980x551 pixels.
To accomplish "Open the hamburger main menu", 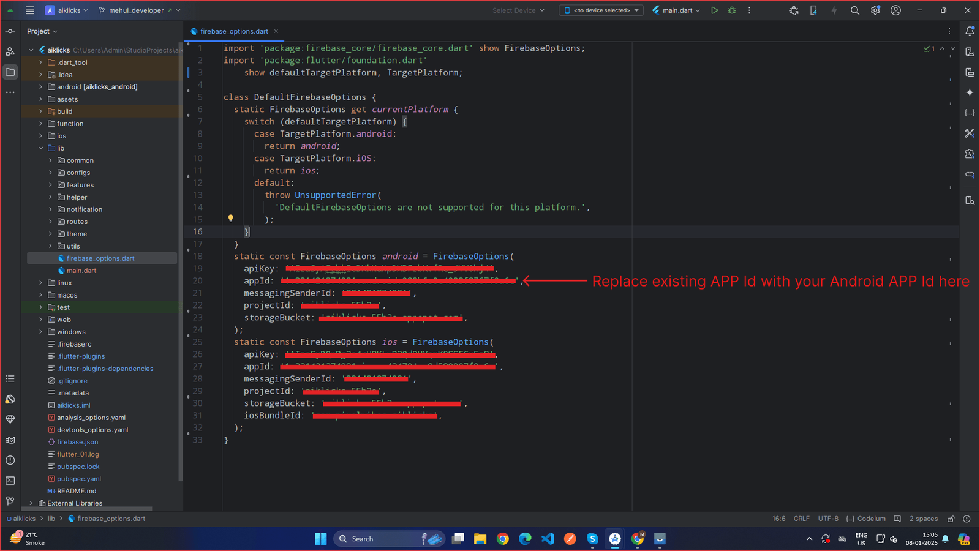I will coord(30,10).
